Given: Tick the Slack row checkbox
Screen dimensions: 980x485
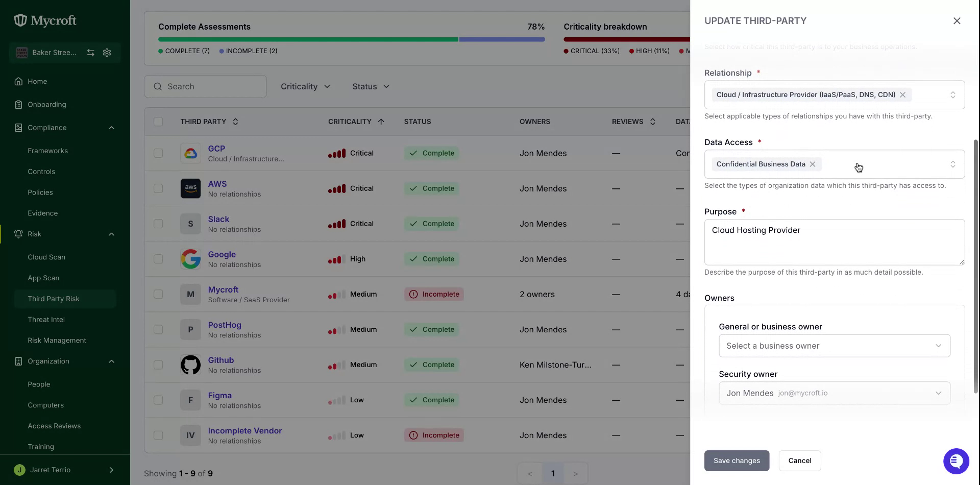Looking at the screenshot, I should pos(158,224).
